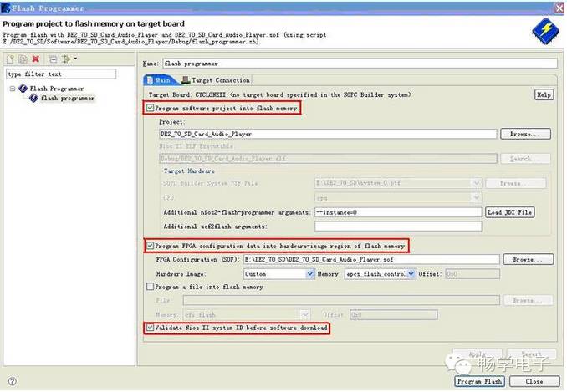Create a new launch configuration
Screen dimensions: 567x392
(11, 59)
